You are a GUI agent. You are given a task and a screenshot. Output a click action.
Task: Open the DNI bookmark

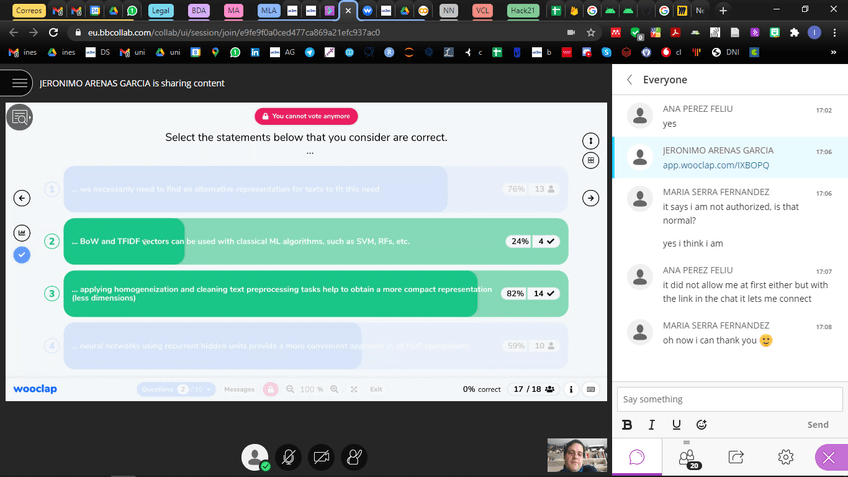(x=726, y=52)
